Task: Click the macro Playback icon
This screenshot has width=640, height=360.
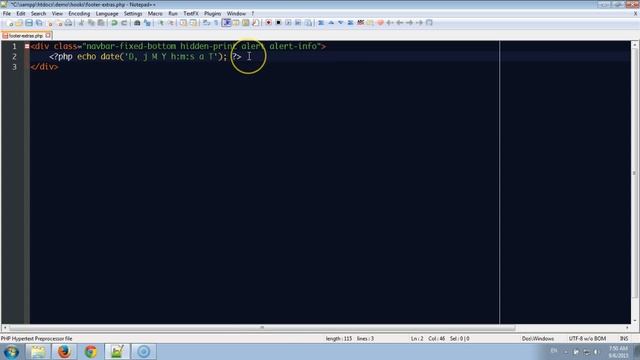Action: coord(288,23)
